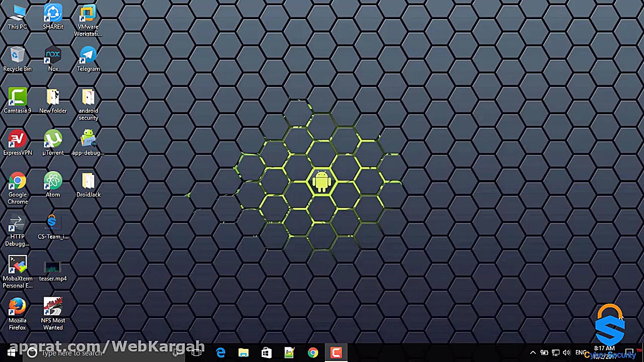Image resolution: width=644 pixels, height=362 pixels.
Task: Select the CS-Team desktop shortcut
Action: (53, 227)
